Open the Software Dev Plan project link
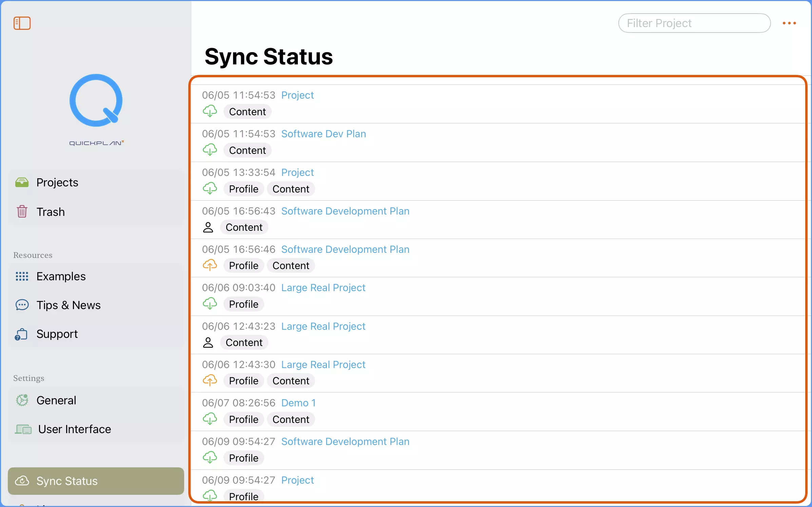This screenshot has height=507, width=812. click(323, 134)
